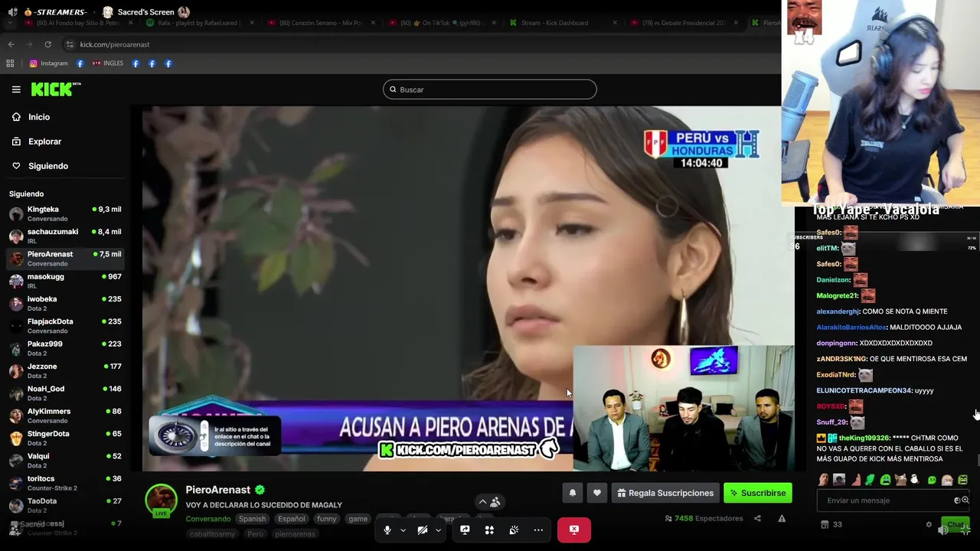Viewport: 980px width, 551px height.
Task: Switch to Stream - Kick Dashboard tab
Action: click(563, 23)
